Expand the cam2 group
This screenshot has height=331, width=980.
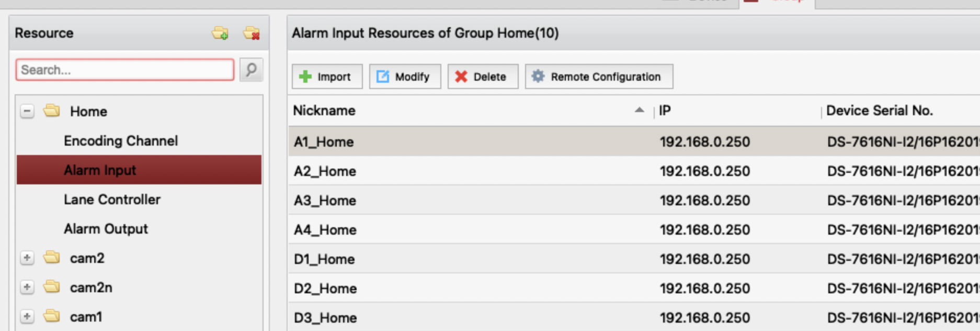(x=27, y=258)
